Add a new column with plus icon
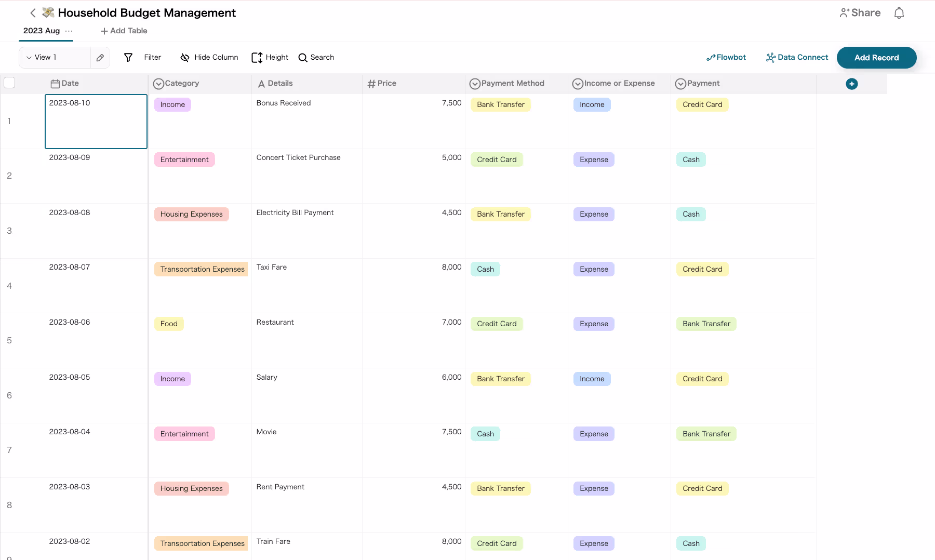935x560 pixels. (851, 84)
